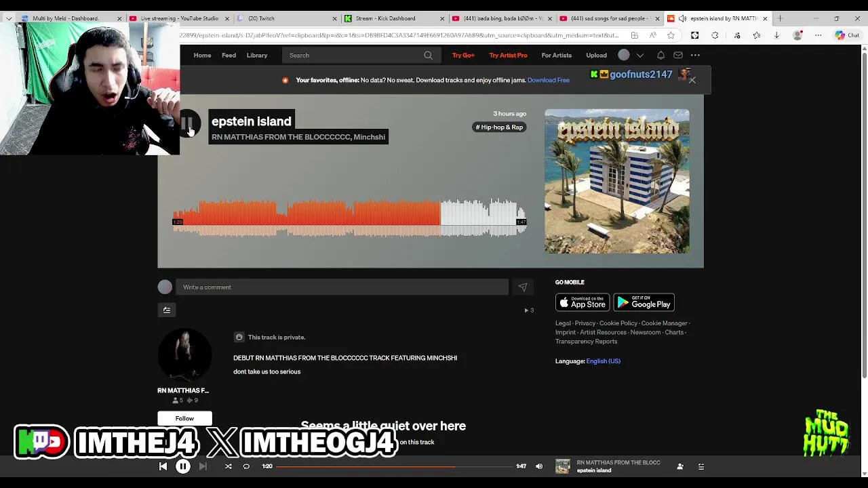Open a new browser tab
The image size is (868, 488).
click(x=780, y=18)
